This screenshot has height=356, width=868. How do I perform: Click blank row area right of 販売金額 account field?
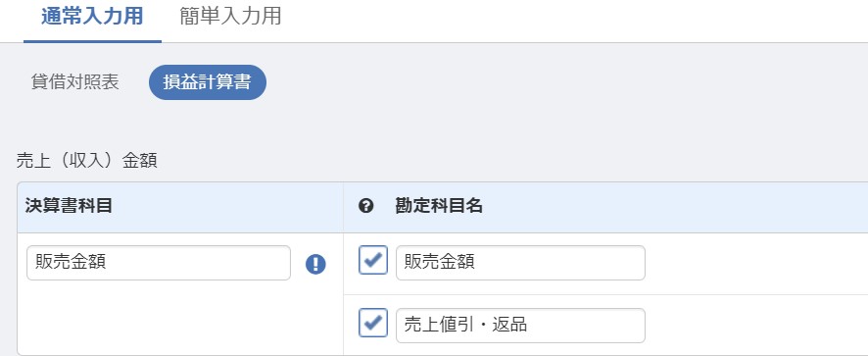tap(756, 264)
